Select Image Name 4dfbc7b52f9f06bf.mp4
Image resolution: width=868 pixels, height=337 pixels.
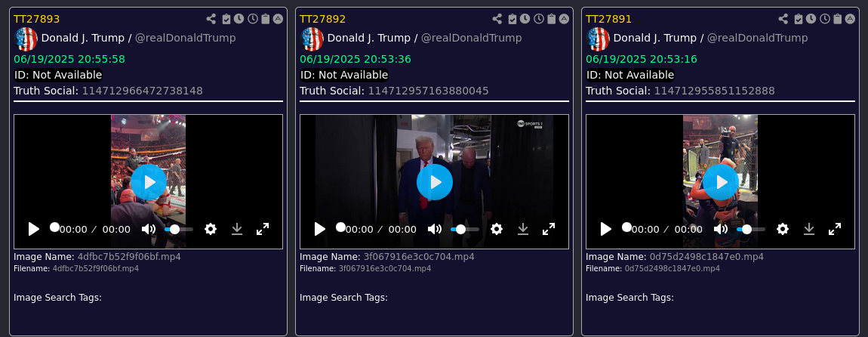pos(129,257)
